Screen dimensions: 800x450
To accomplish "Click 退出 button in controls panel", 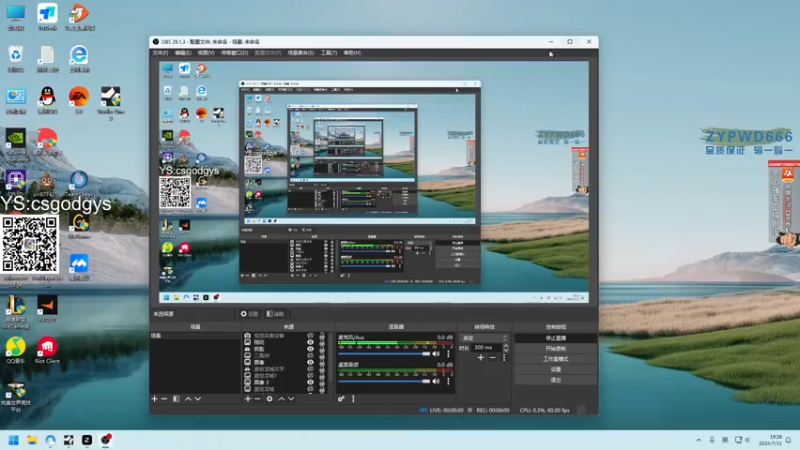I will tap(556, 380).
